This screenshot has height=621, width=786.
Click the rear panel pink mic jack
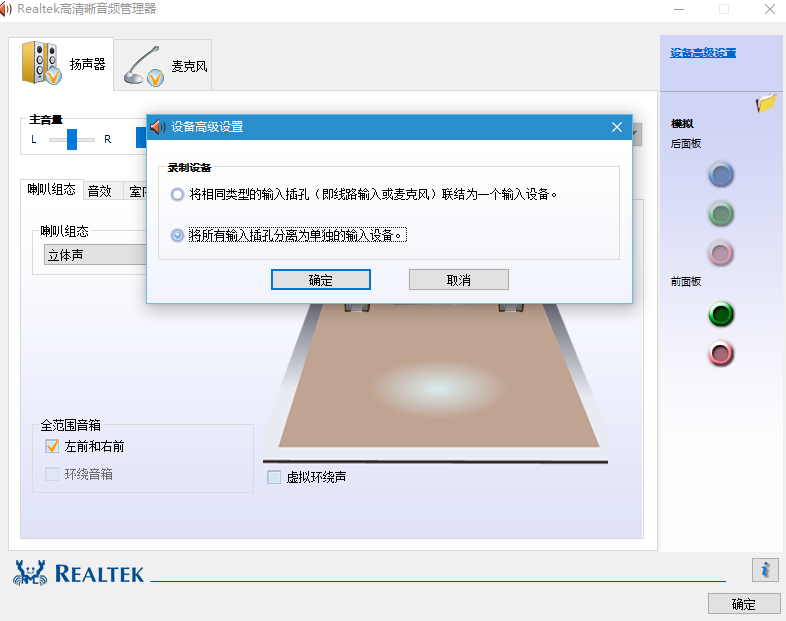721,252
